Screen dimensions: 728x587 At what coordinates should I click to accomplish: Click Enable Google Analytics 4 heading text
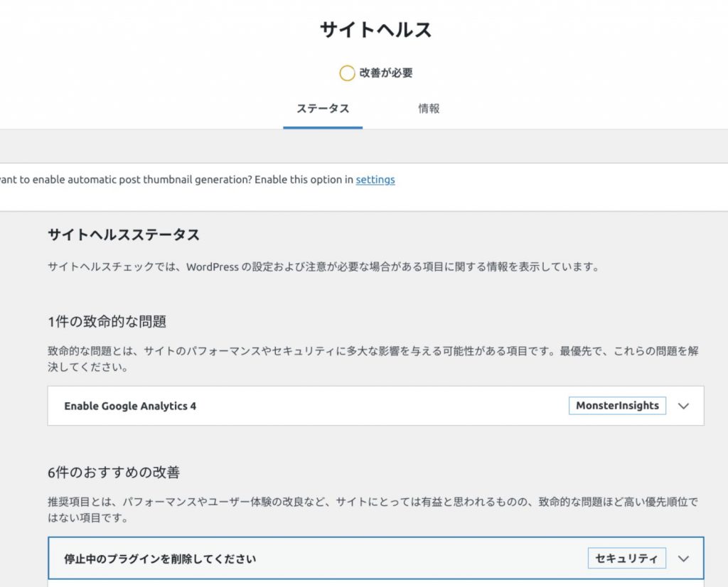tap(130, 406)
